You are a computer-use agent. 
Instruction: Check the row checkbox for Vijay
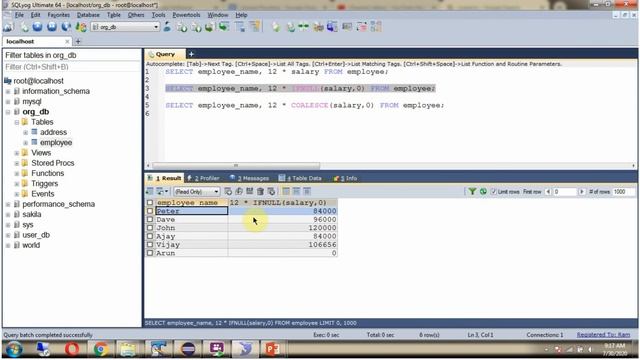pyautogui.click(x=150, y=244)
